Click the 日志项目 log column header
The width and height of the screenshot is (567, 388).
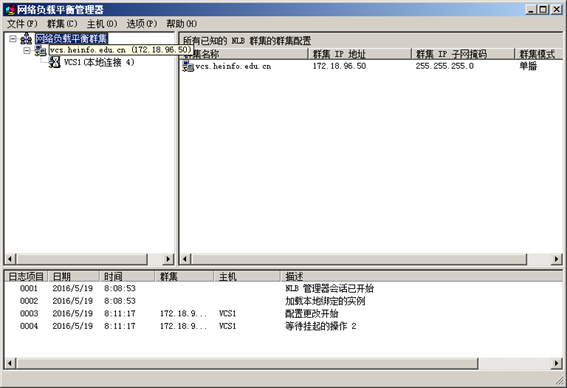pos(26,277)
